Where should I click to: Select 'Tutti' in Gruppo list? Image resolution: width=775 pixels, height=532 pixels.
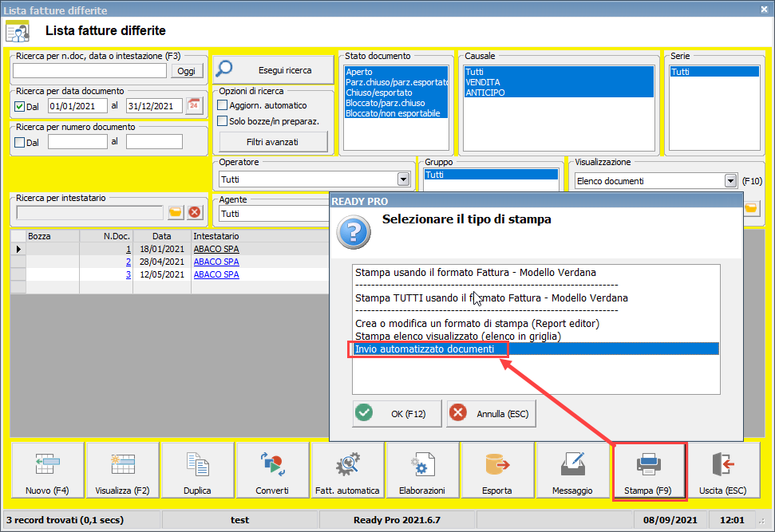492,175
